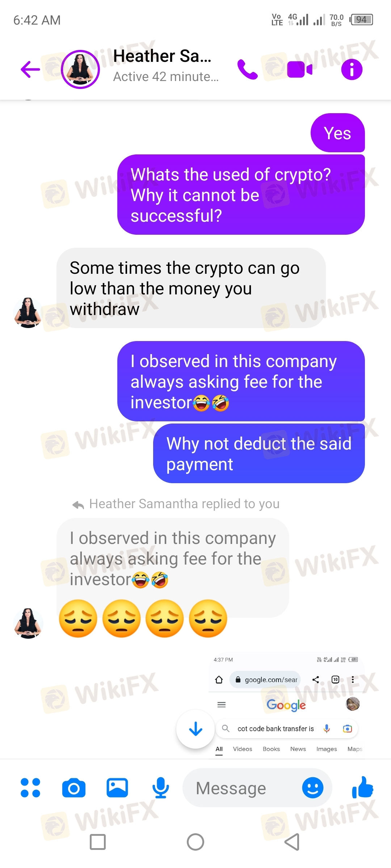
Task: Select the "Why not deduct the said payment" message
Action: [259, 454]
